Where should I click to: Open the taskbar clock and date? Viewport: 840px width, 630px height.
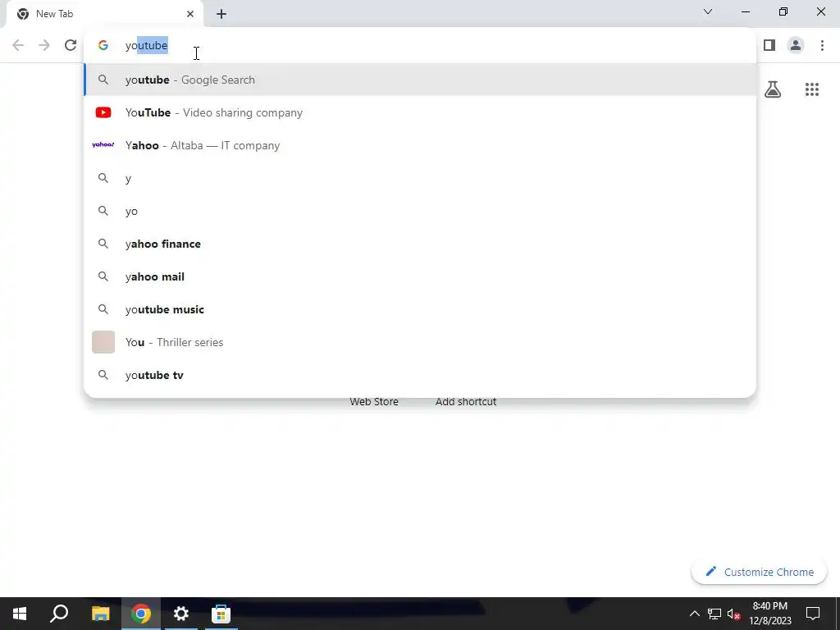click(769, 614)
